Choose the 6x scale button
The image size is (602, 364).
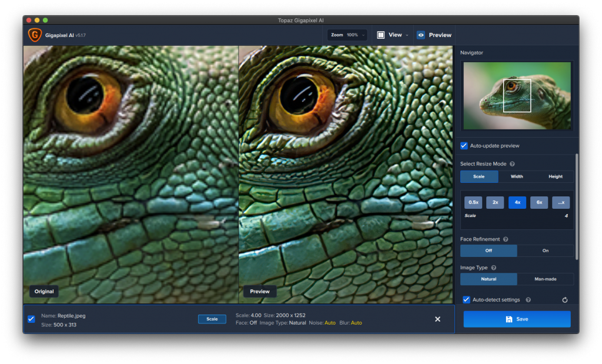(539, 202)
